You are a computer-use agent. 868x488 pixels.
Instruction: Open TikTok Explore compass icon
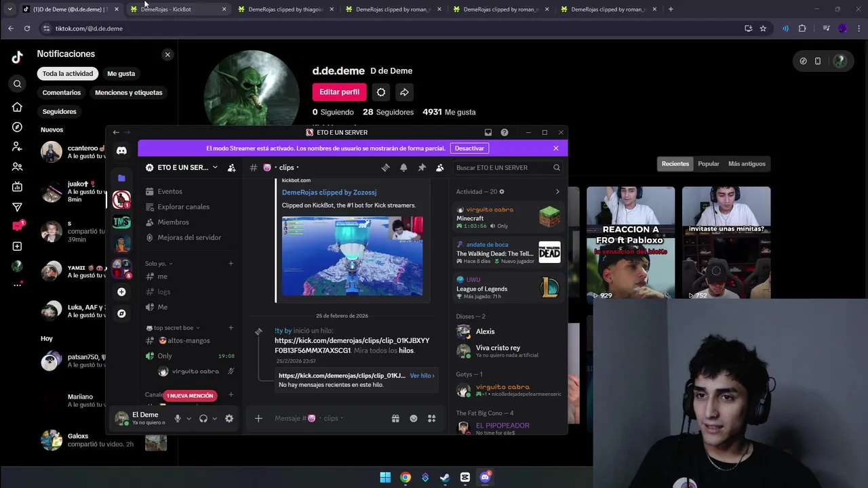pos(17,127)
